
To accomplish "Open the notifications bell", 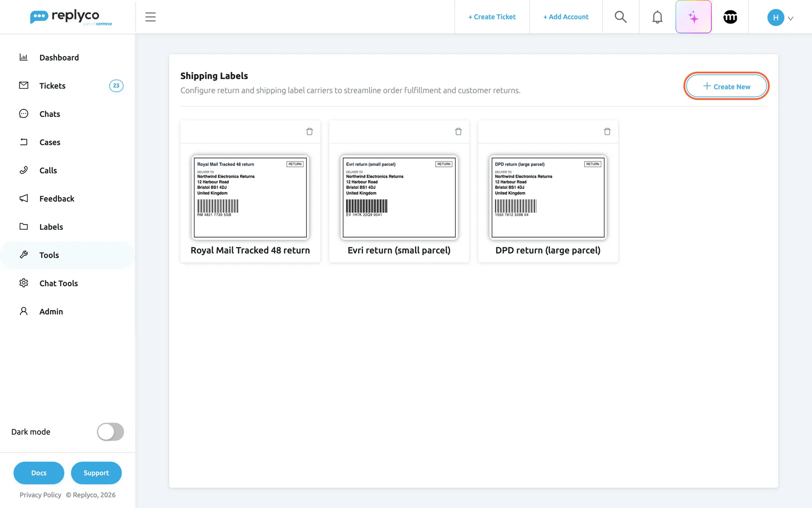I will click(x=657, y=17).
